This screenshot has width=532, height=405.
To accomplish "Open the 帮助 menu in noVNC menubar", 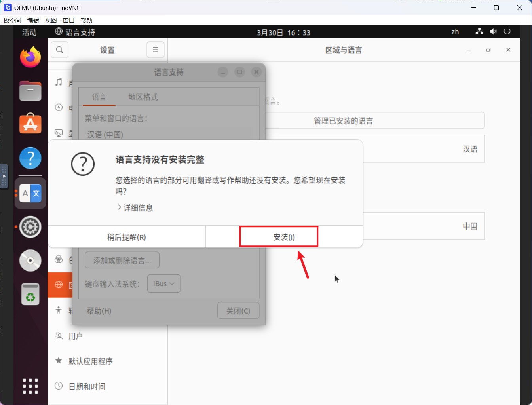I will point(86,20).
